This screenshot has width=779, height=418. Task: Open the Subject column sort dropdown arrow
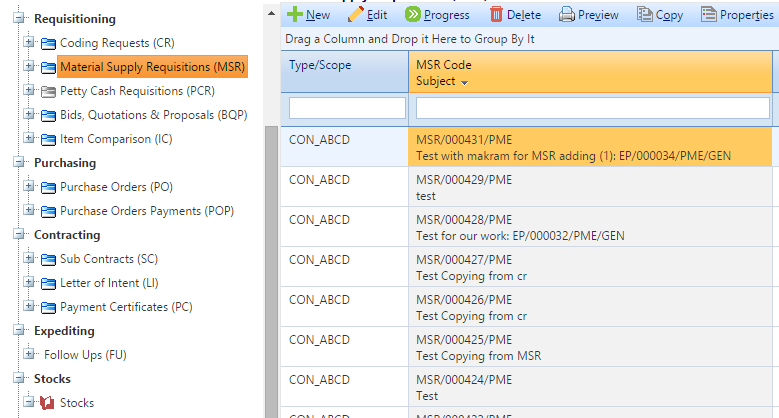pos(465,83)
